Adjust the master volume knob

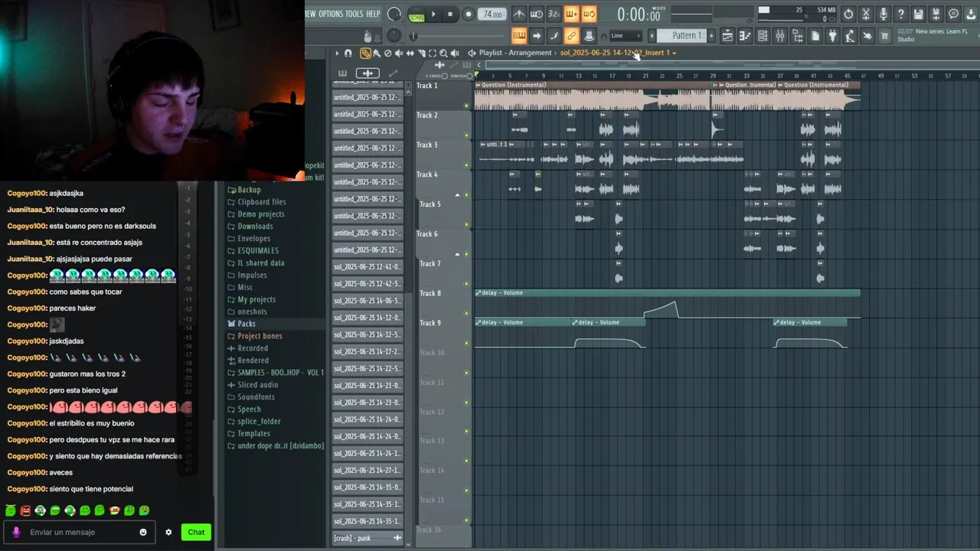click(x=394, y=14)
